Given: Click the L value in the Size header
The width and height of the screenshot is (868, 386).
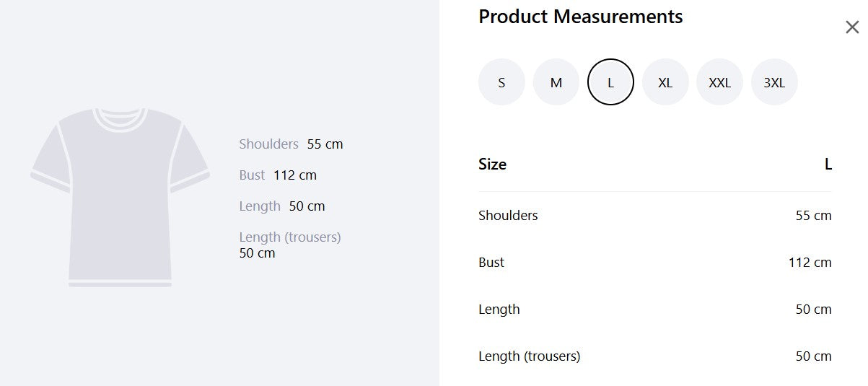Looking at the screenshot, I should (x=828, y=164).
